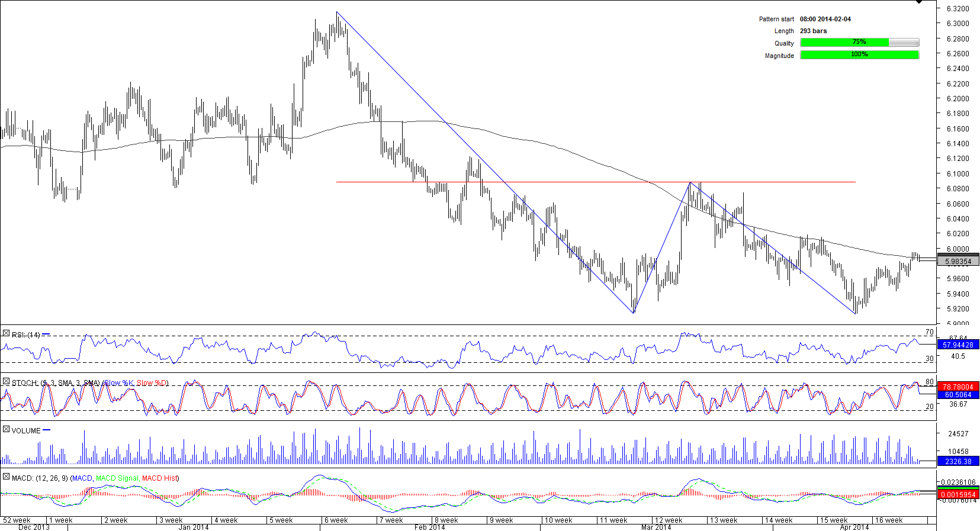Click the Pattern start label
The width and height of the screenshot is (980, 531).
tap(776, 20)
